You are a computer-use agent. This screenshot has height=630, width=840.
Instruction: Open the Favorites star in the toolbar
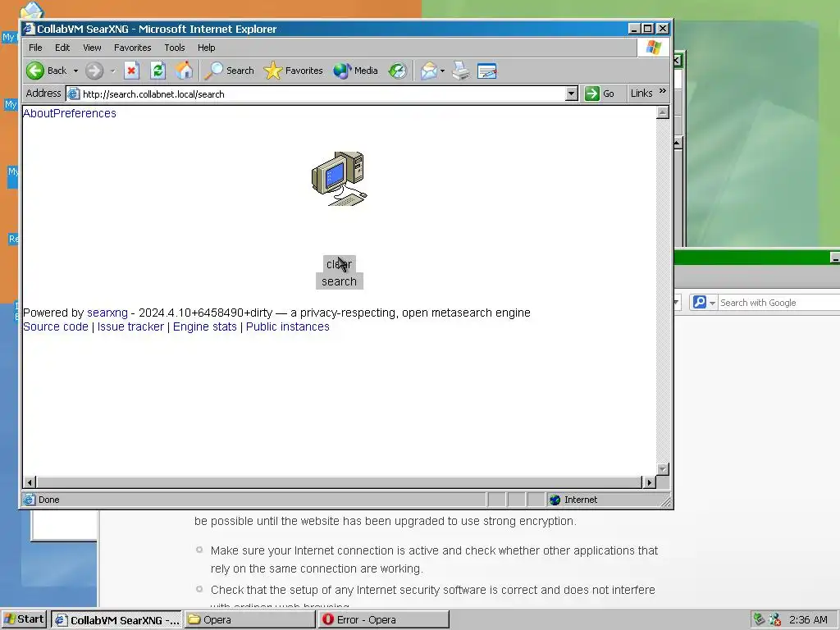coord(293,71)
